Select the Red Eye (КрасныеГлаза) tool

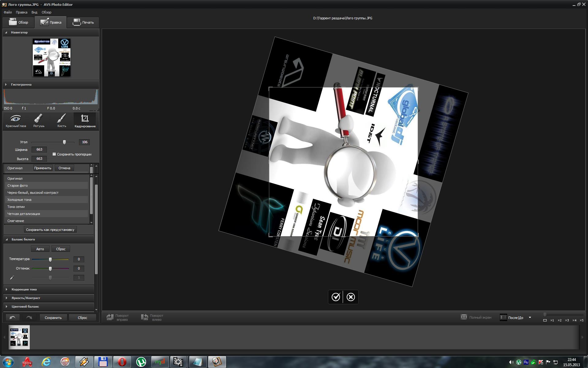(16, 121)
